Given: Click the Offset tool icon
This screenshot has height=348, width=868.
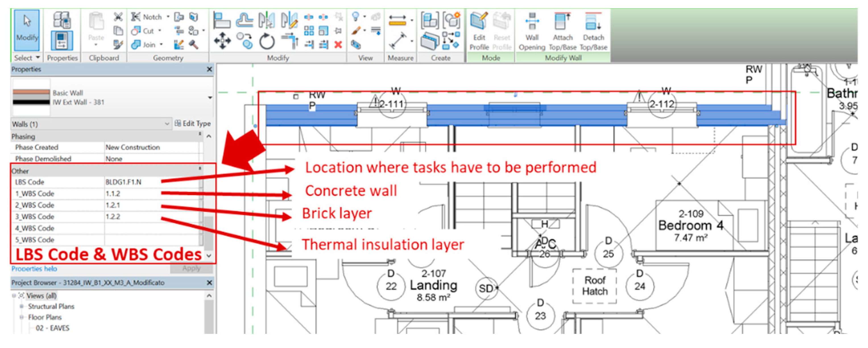Looking at the screenshot, I should tap(244, 20).
